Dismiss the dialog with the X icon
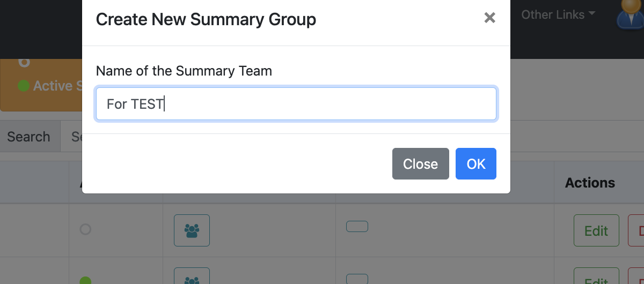This screenshot has height=284, width=644. tap(489, 18)
